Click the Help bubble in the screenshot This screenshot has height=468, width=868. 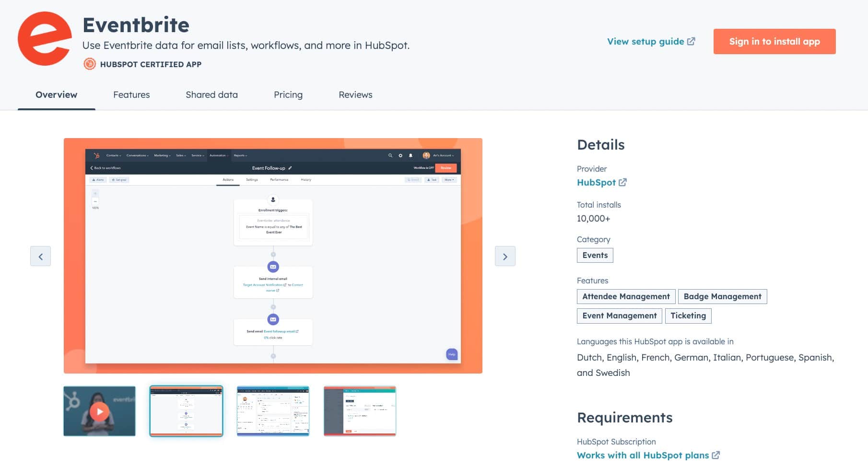tap(452, 354)
